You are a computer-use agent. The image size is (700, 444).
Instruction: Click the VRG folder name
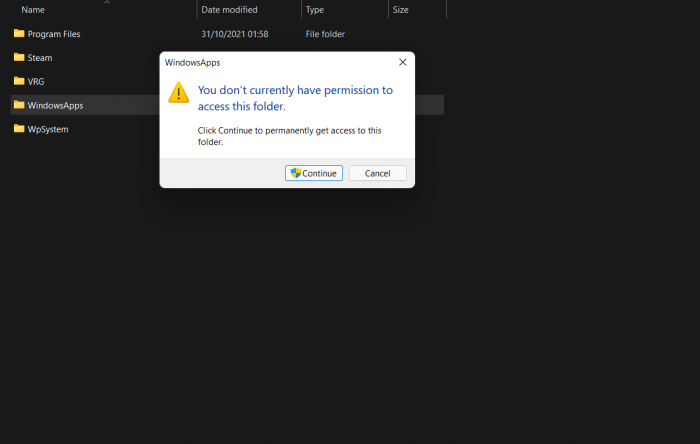(x=36, y=82)
